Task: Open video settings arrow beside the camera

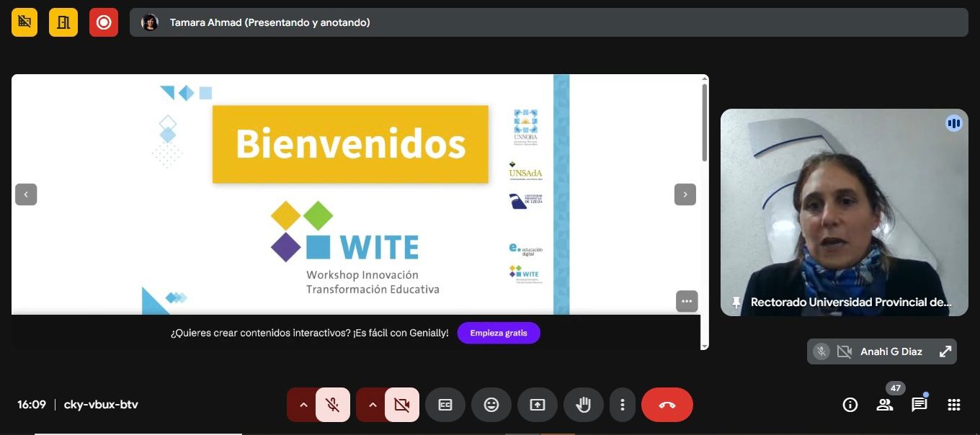Action: click(373, 405)
